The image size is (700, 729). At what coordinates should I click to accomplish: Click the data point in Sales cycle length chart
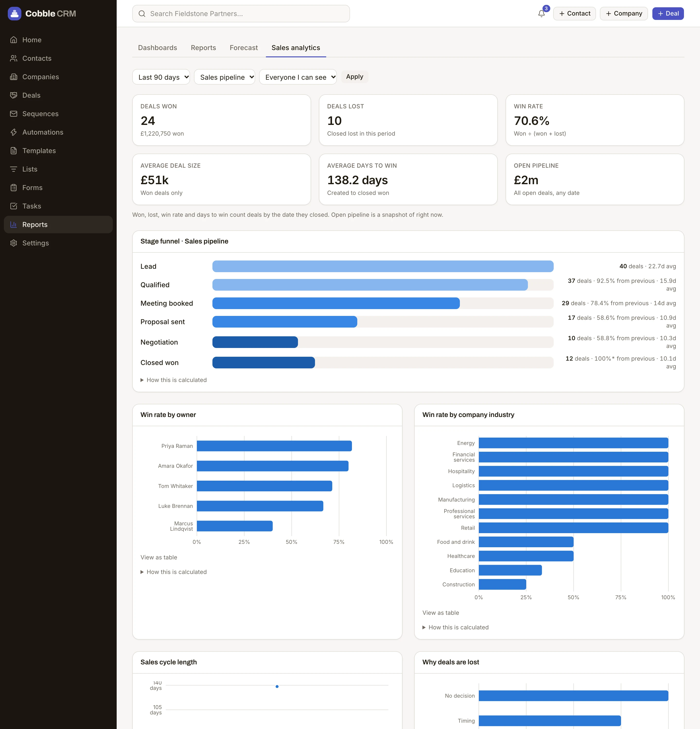[x=277, y=686]
